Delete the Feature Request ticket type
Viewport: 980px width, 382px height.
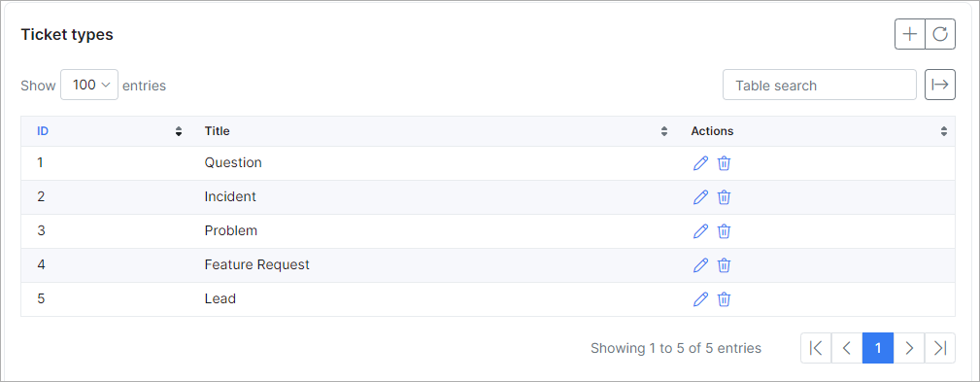pos(724,265)
